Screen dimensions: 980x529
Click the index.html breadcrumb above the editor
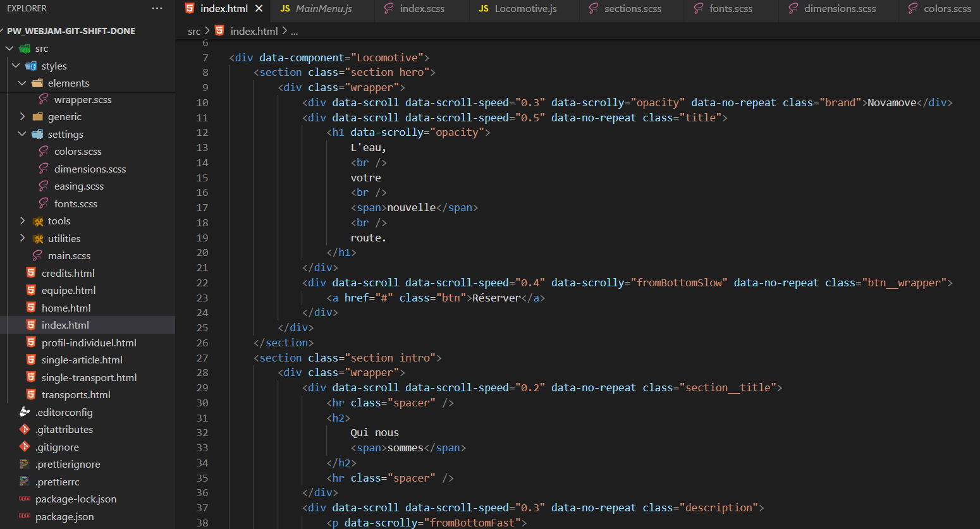[254, 30]
